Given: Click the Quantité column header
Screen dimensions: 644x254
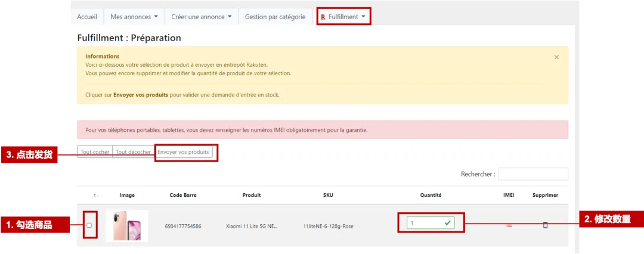Looking at the screenshot, I should (431, 195).
